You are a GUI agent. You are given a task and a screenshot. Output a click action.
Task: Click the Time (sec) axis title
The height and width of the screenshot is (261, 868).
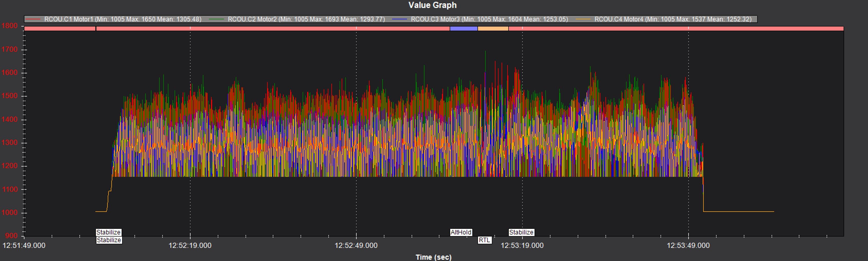point(433,257)
